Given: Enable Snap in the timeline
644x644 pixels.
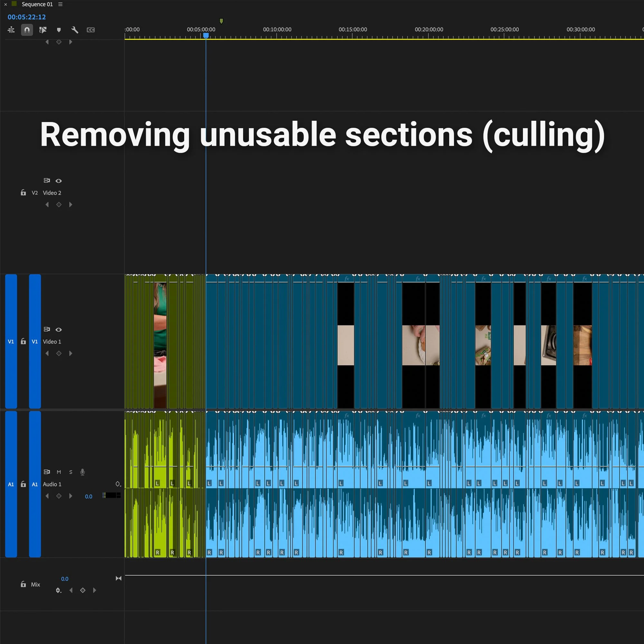Looking at the screenshot, I should point(27,30).
